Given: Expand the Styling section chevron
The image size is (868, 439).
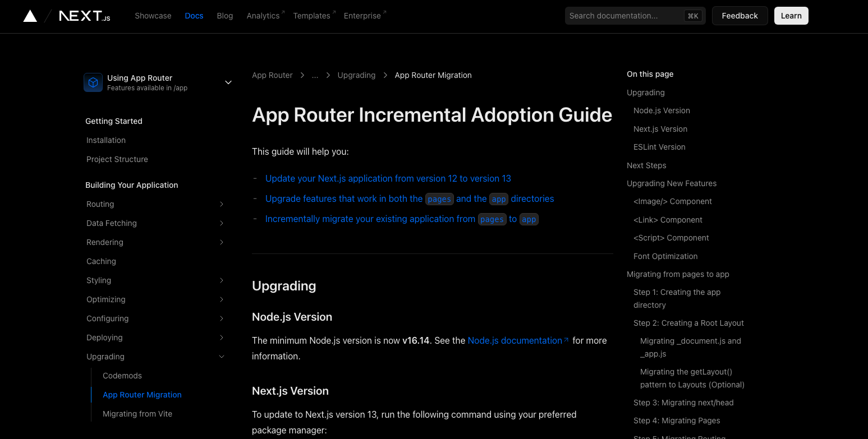Looking at the screenshot, I should tap(222, 280).
